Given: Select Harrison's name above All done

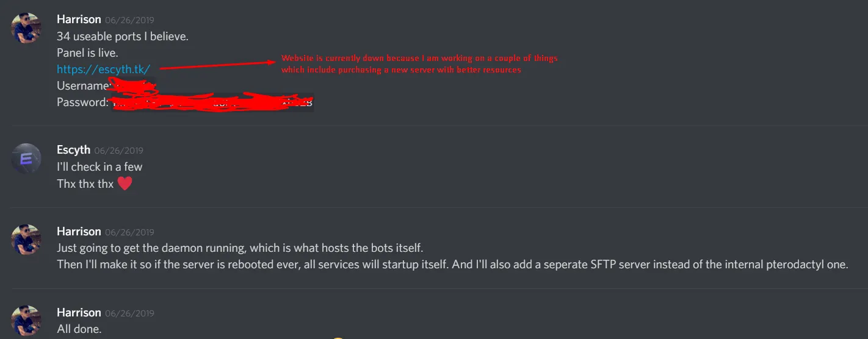Looking at the screenshot, I should 79,312.
